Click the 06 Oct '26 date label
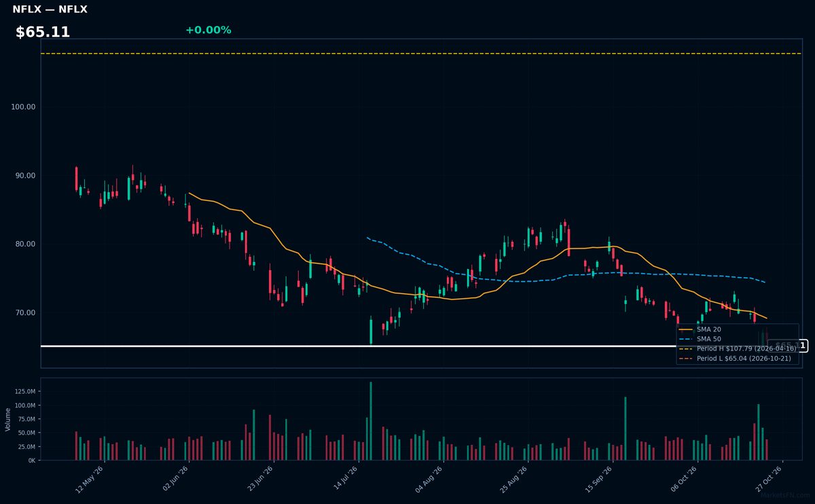815x504 pixels. [x=683, y=479]
